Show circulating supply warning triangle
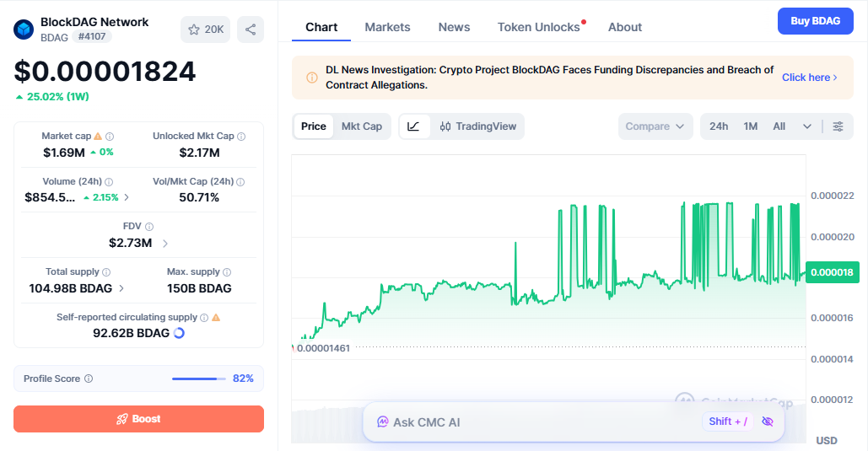868x451 pixels. click(216, 317)
